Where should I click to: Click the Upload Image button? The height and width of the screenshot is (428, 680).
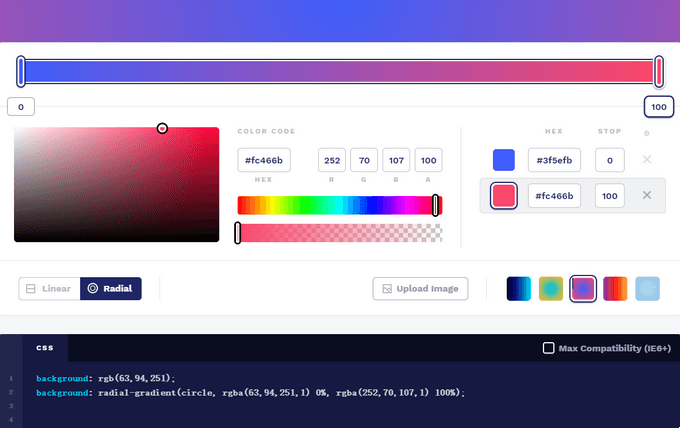pyautogui.click(x=420, y=289)
